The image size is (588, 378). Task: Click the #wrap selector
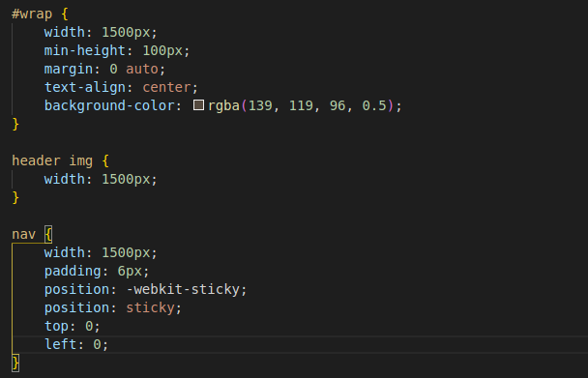tap(32, 14)
